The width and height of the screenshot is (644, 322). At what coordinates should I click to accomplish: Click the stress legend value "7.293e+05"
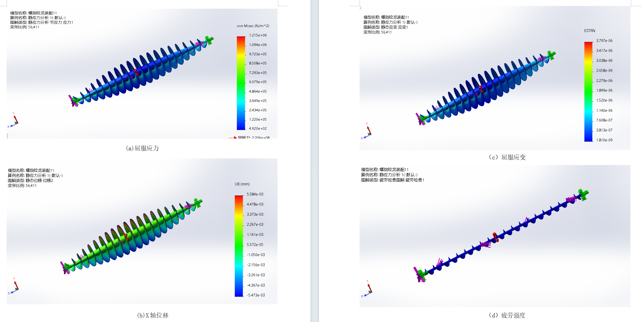tap(258, 73)
